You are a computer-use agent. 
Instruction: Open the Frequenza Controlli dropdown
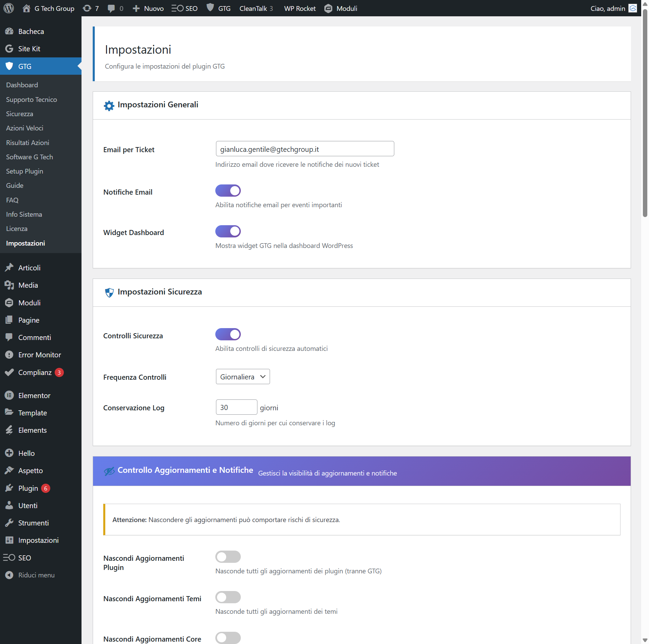coord(242,377)
